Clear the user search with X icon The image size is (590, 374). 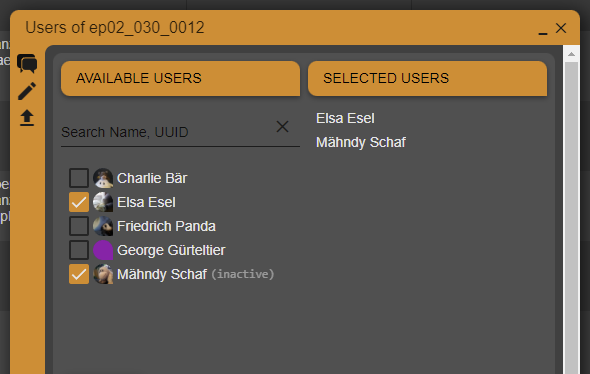[x=282, y=126]
